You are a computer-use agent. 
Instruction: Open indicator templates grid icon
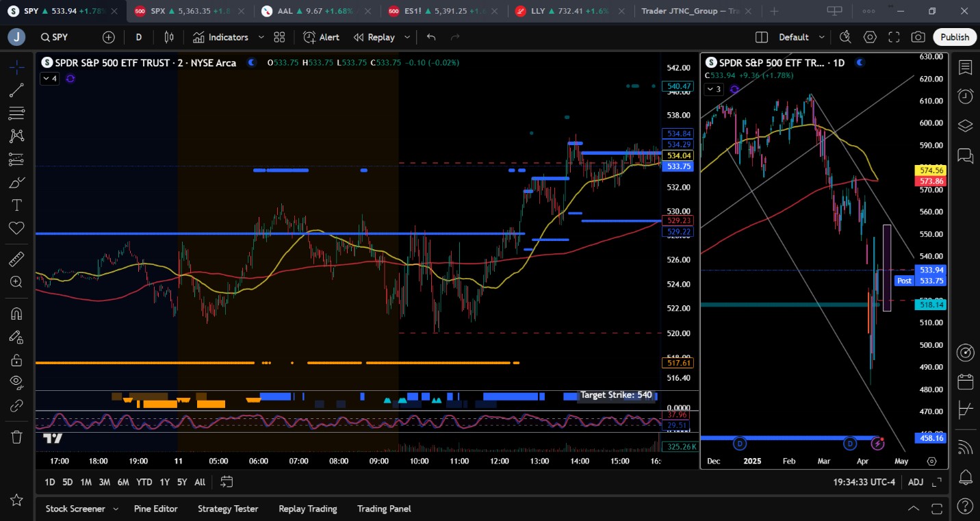click(279, 37)
